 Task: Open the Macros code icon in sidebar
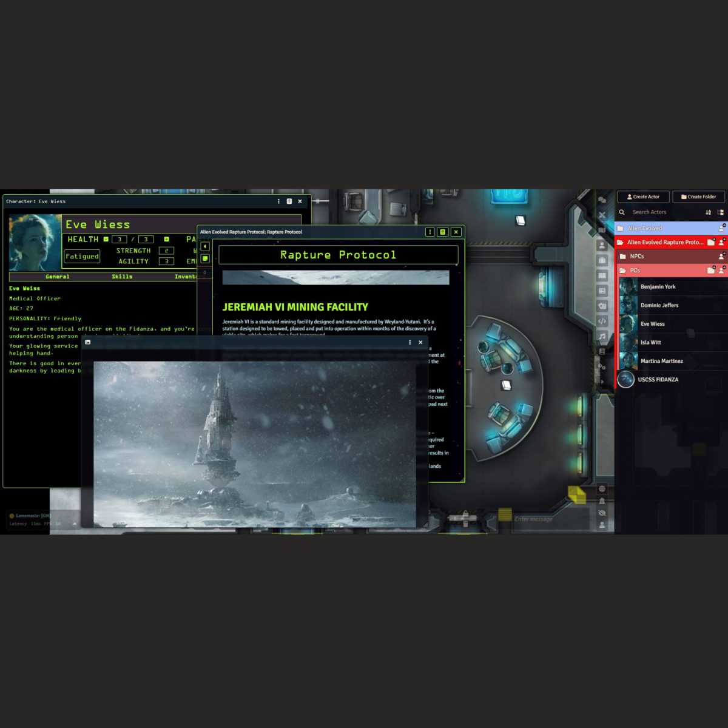(602, 321)
